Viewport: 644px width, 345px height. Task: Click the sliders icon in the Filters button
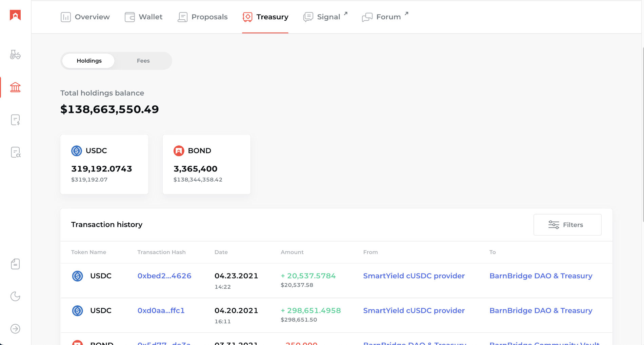tap(554, 225)
